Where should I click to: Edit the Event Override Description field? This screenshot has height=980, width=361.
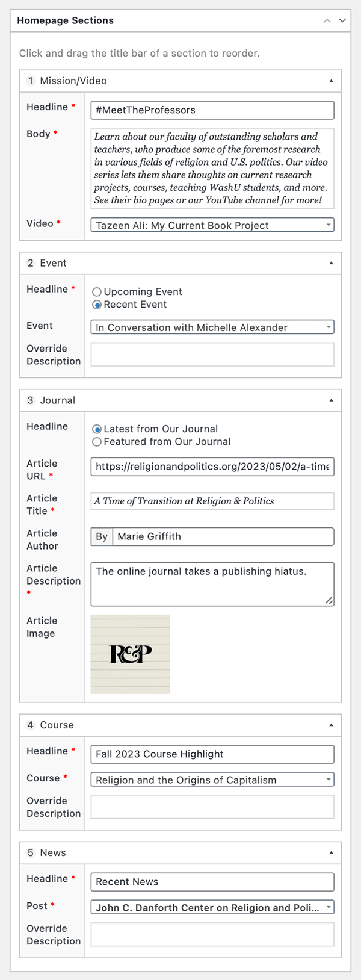tap(212, 355)
